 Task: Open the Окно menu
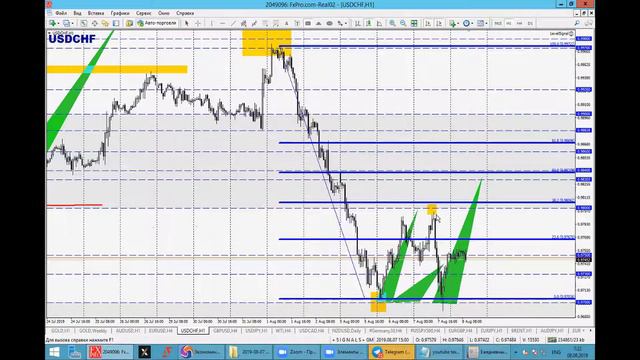(164, 13)
